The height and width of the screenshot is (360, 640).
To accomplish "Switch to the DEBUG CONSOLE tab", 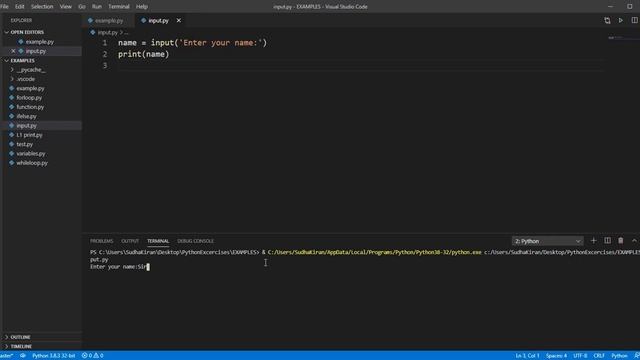I will click(x=196, y=241).
